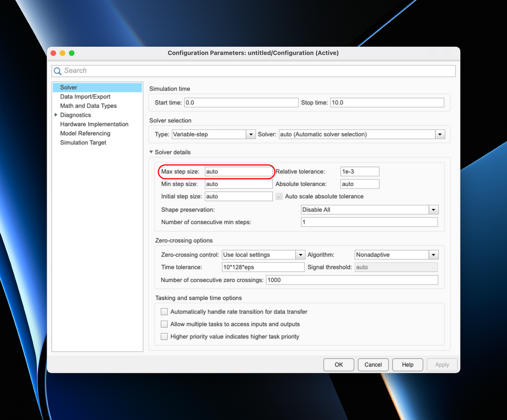Click the Algorithm dropdown arrow
Viewport: 507px width, 420px height.
point(433,254)
